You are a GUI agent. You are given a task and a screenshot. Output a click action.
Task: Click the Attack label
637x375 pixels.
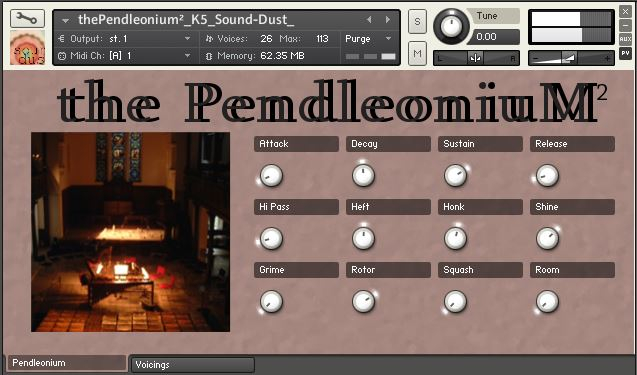(296, 144)
